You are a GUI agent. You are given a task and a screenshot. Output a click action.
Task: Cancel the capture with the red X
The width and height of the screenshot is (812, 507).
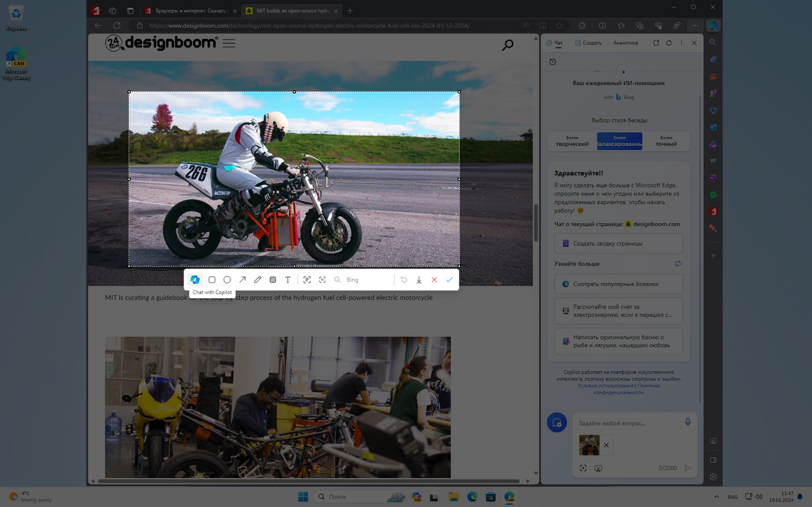[x=434, y=280]
